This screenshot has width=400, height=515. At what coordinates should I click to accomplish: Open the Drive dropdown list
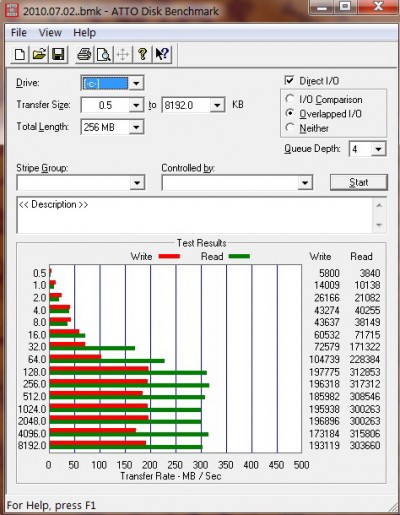pyautogui.click(x=136, y=83)
